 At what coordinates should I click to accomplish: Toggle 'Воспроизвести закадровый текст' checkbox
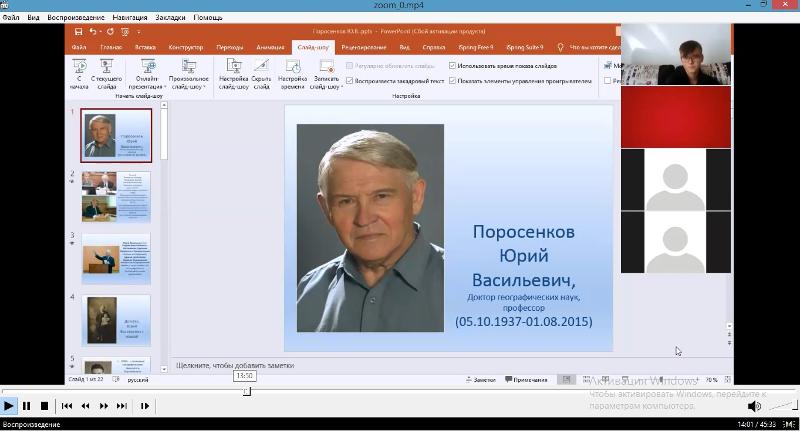[x=349, y=80]
